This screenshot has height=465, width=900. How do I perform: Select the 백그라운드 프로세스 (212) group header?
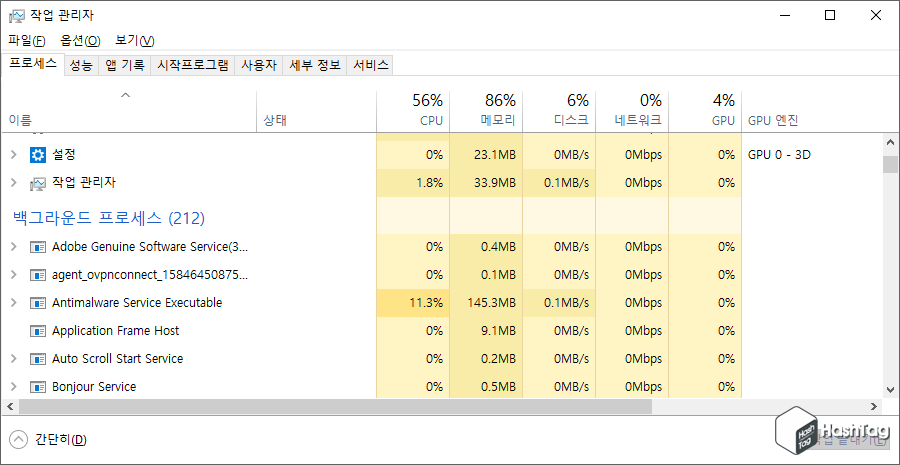tap(109, 218)
